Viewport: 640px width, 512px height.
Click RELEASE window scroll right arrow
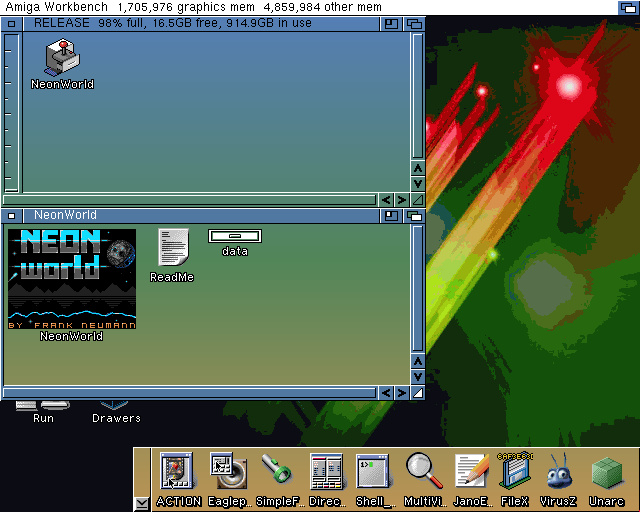402,200
